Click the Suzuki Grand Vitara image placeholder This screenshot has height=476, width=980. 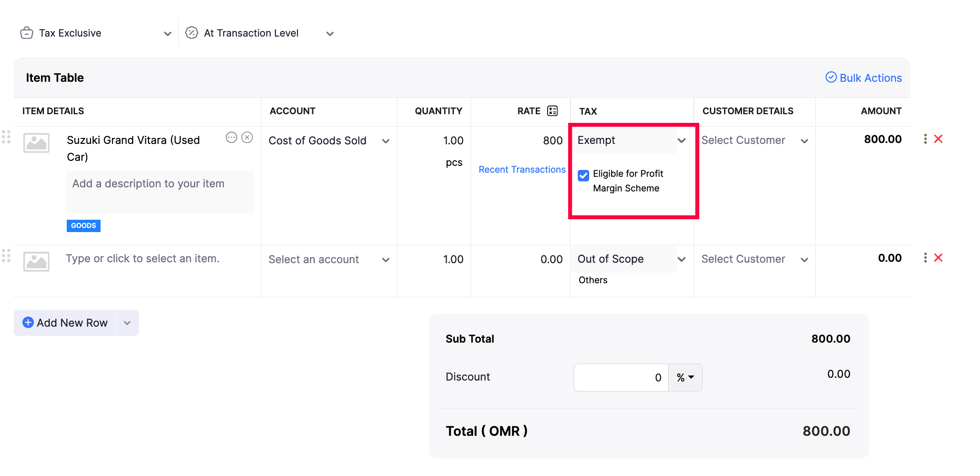click(37, 143)
